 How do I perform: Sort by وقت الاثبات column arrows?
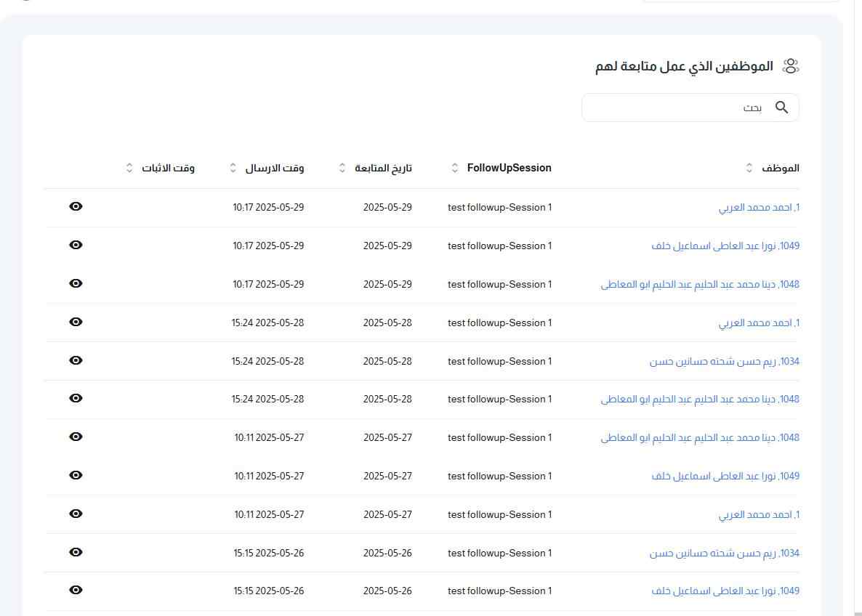pyautogui.click(x=129, y=168)
